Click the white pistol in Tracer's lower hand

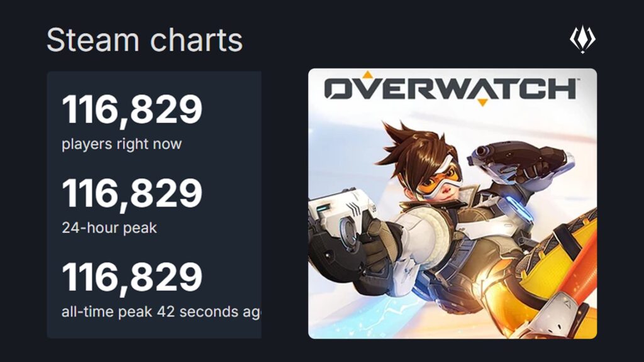click(x=335, y=216)
